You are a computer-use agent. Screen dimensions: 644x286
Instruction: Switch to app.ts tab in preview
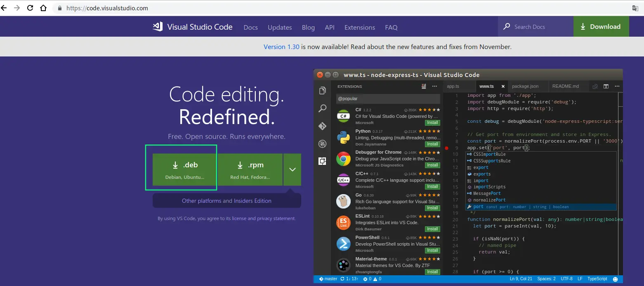pos(453,87)
